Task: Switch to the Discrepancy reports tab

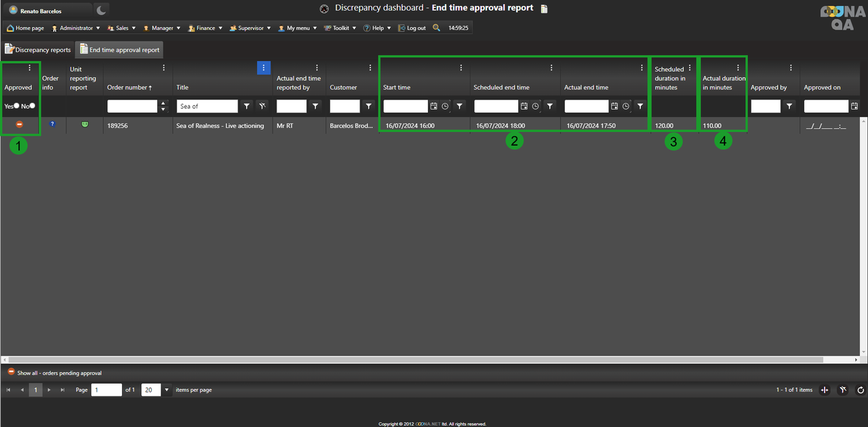Action: pos(38,49)
